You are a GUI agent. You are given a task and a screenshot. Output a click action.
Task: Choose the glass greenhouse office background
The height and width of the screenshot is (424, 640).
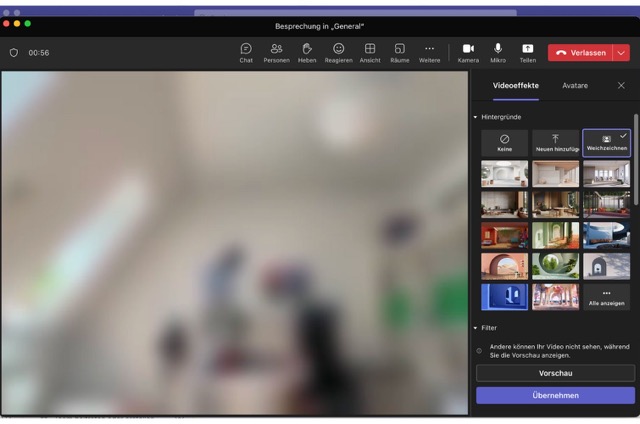(x=607, y=204)
